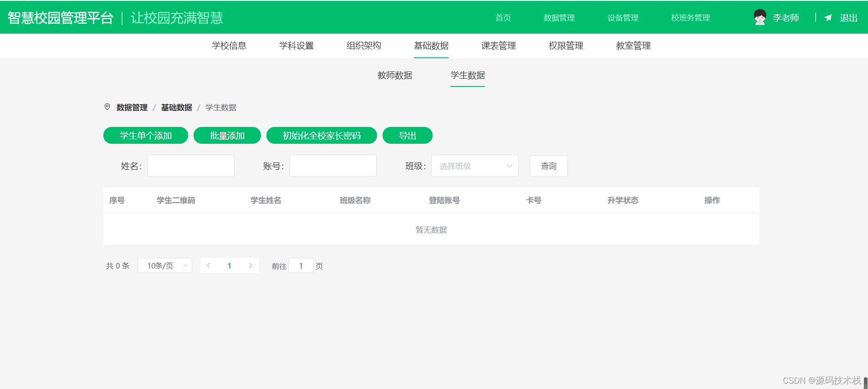The width and height of the screenshot is (868, 389).
Task: Focus the 账号 input field
Action: [333, 166]
